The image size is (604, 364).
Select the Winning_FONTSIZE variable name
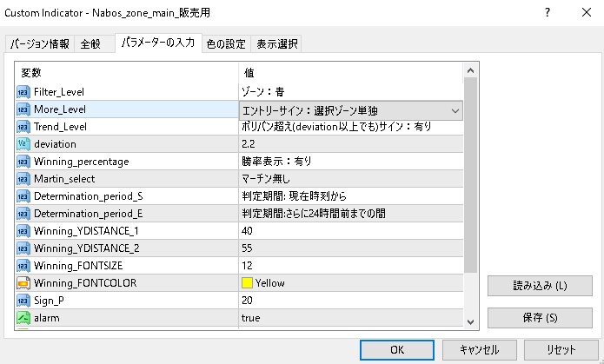tap(78, 266)
